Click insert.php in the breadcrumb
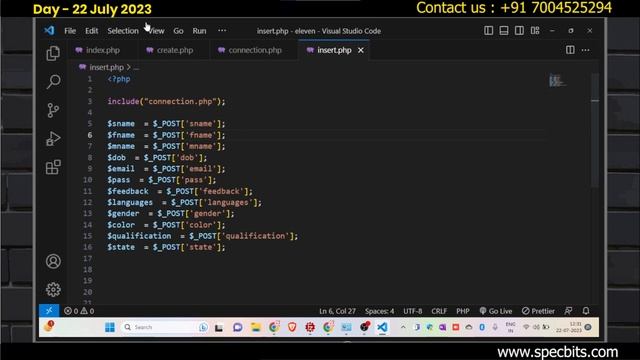Viewport: 640px width, 360px height. [106, 67]
